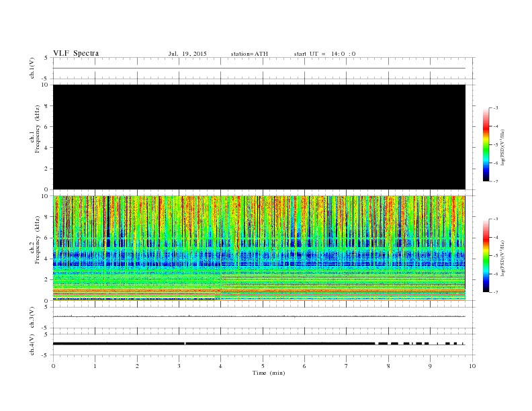Click time axis tick label '2'

[137, 366]
